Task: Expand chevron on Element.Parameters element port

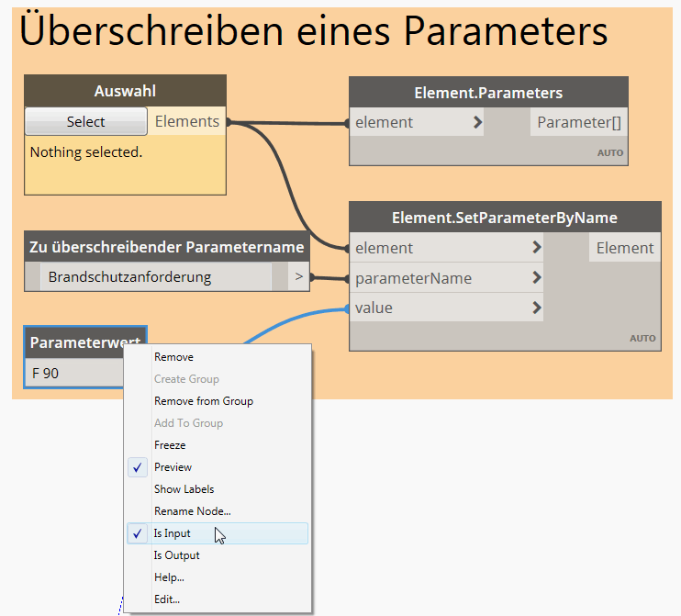Action: pyautogui.click(x=477, y=122)
